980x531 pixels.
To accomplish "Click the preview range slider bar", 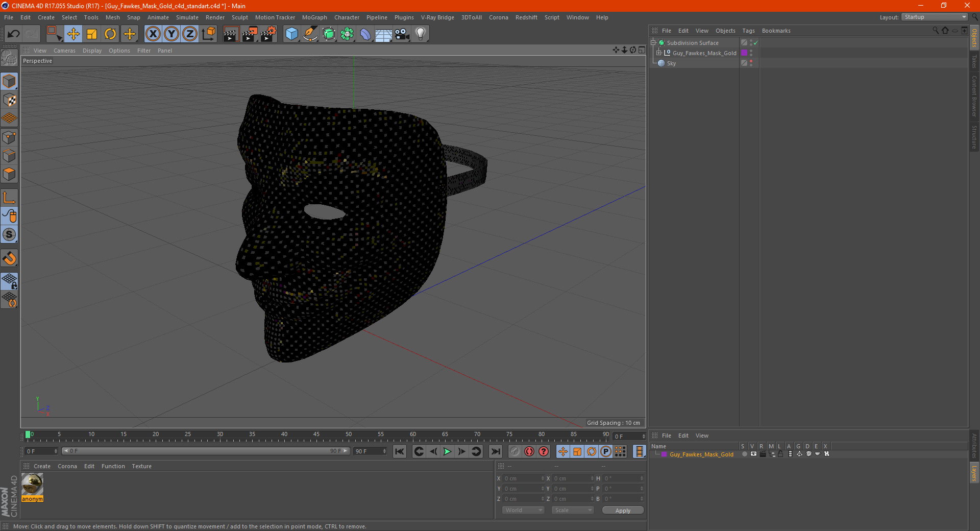I will pos(206,451).
